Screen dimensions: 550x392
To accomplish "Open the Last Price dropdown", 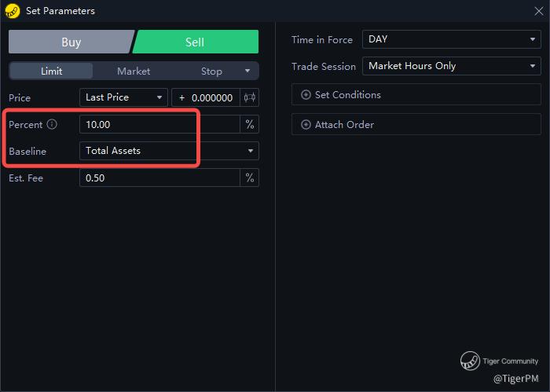I will point(123,97).
